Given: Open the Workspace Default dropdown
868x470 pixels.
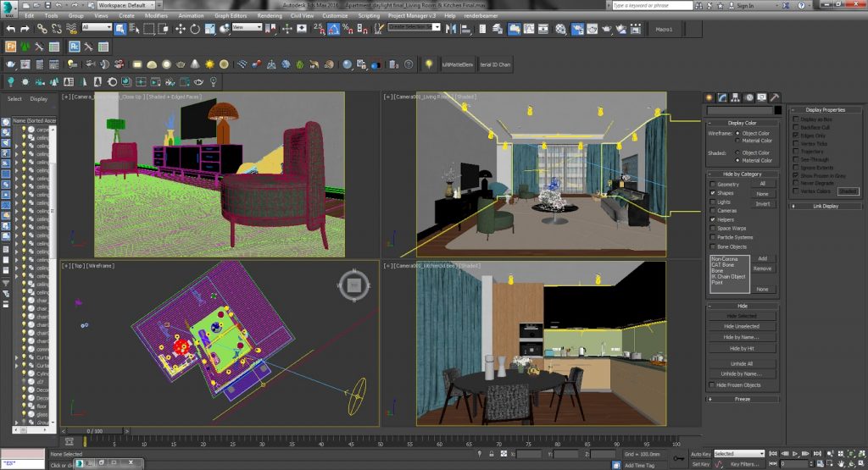Looking at the screenshot, I should pos(126,5).
